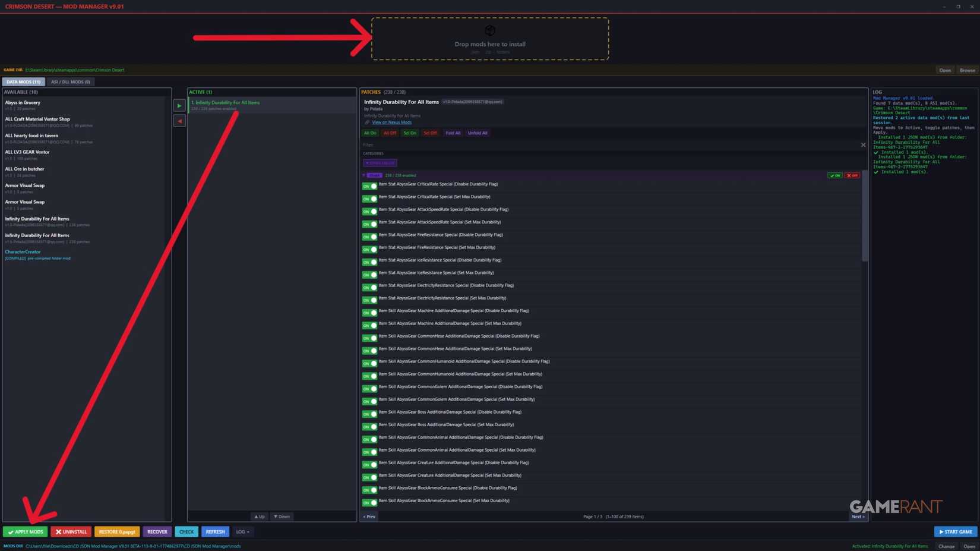Viewport: 980px width, 551px height.
Task: Click the patches list vertical scrollbar
Action: point(865,216)
